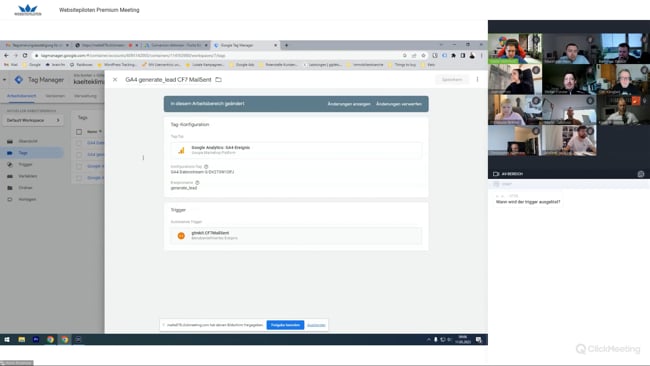Click Änderungen verwerfen in the banner
This screenshot has height=366, width=650.
click(x=399, y=104)
